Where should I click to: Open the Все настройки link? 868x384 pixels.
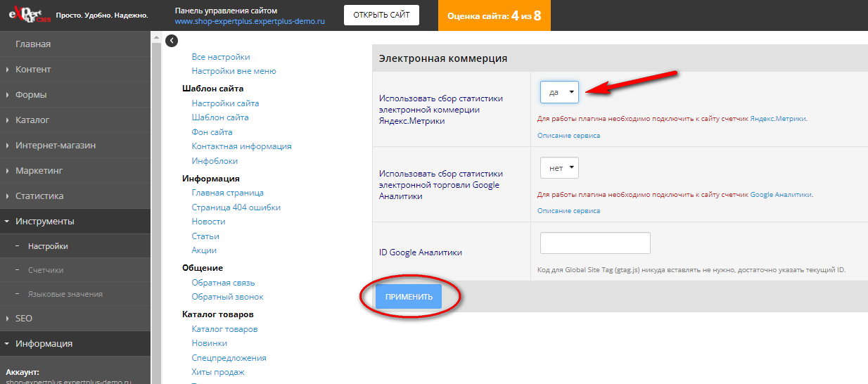(221, 57)
